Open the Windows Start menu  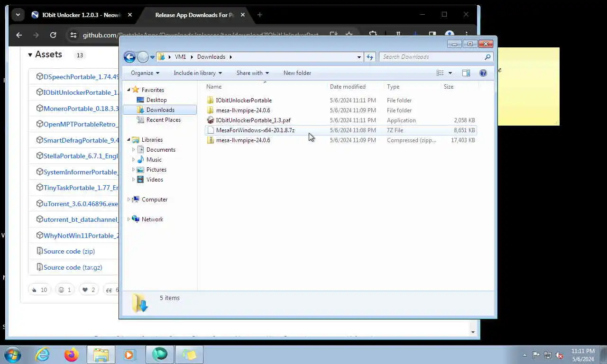[12, 355]
